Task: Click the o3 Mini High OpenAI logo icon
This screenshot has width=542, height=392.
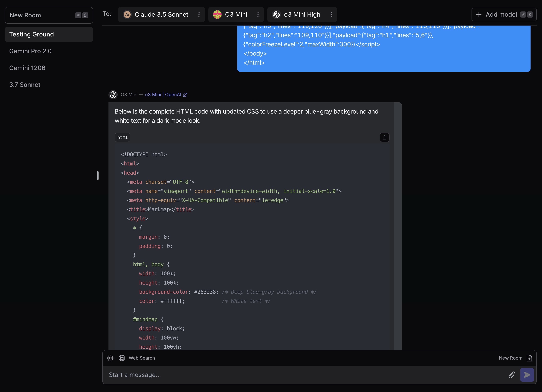Action: [276, 15]
